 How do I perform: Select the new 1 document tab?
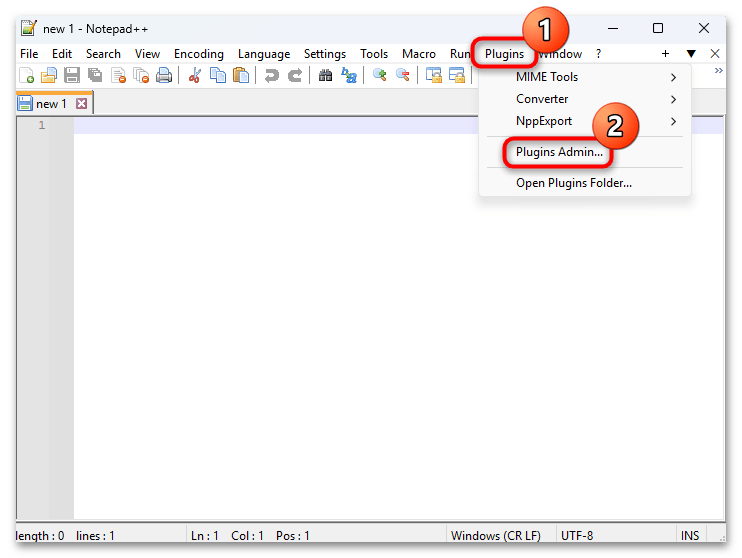pyautogui.click(x=55, y=103)
